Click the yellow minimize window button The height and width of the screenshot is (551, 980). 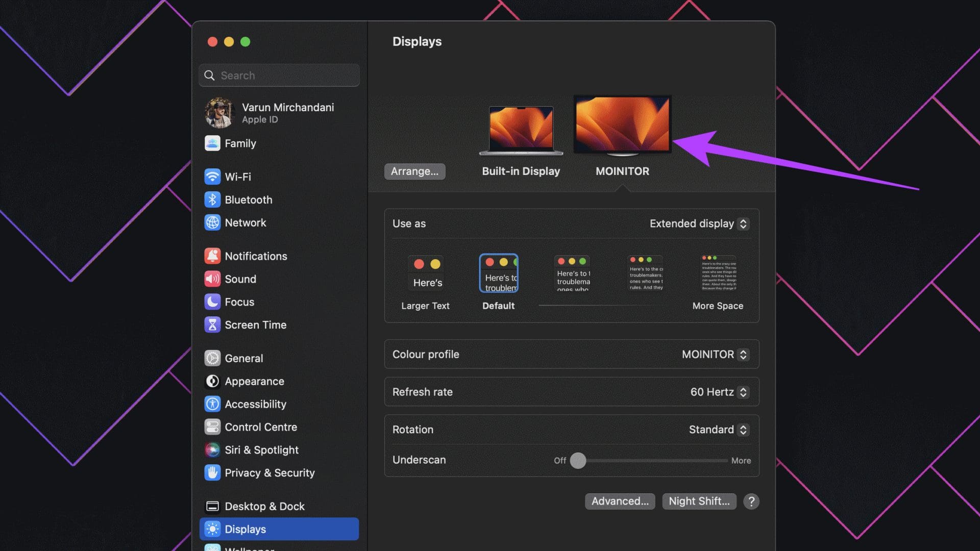(229, 42)
